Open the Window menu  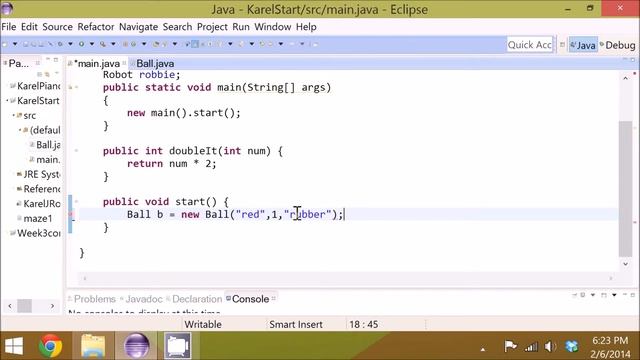[x=273, y=27]
